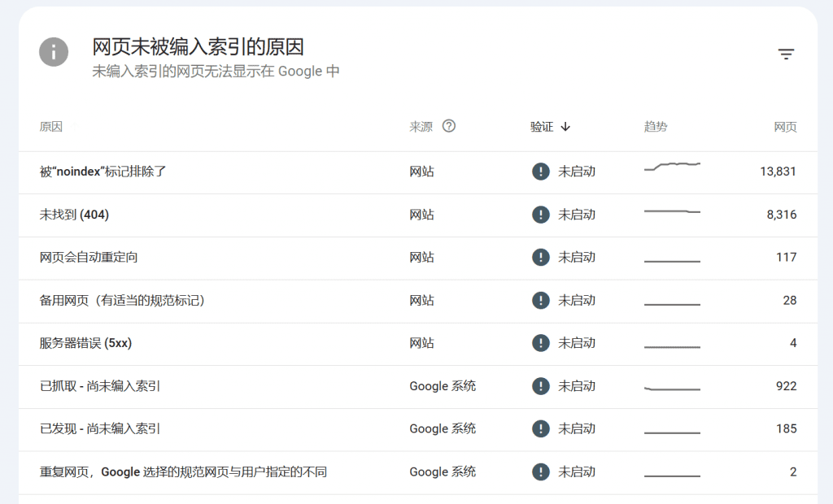Click the 趋势 column header
This screenshot has height=504, width=833.
click(656, 127)
